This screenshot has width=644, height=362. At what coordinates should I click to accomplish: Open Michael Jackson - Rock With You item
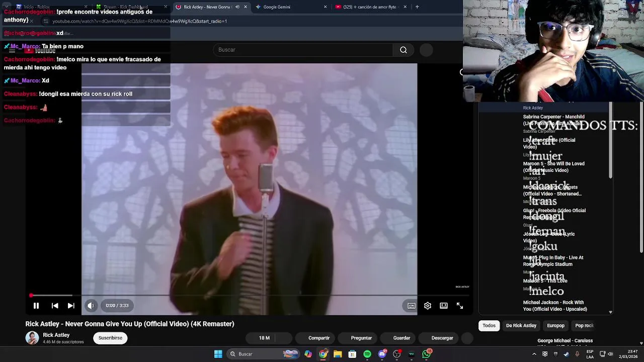click(555, 306)
